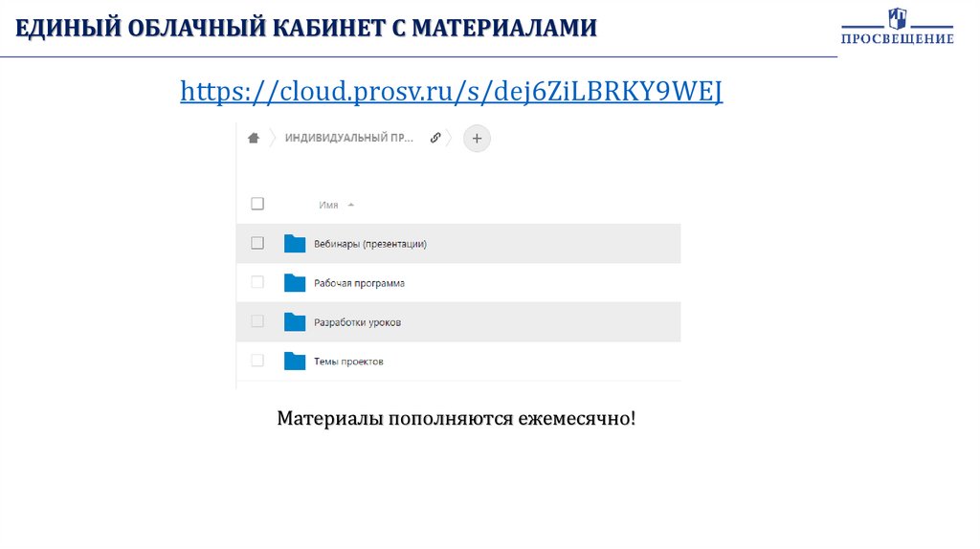The width and height of the screenshot is (980, 549).
Task: Open folder name Разработки уроков
Action: point(358,322)
